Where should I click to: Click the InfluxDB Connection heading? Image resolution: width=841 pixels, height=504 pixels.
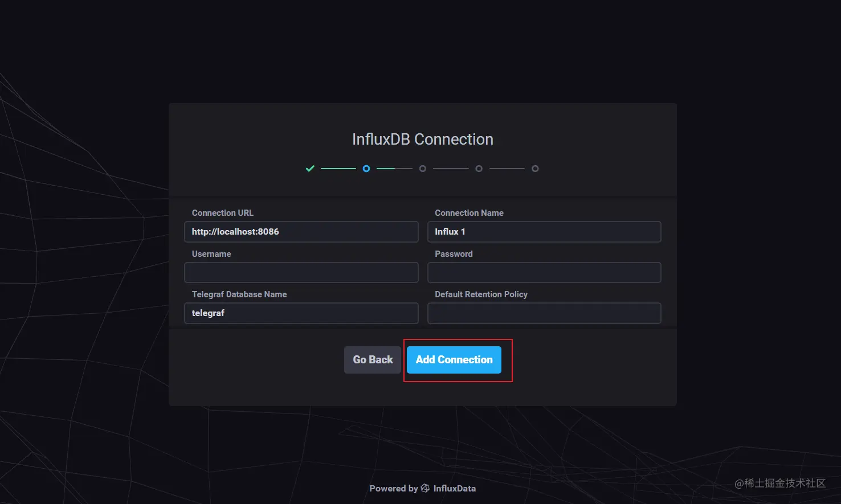tap(423, 139)
